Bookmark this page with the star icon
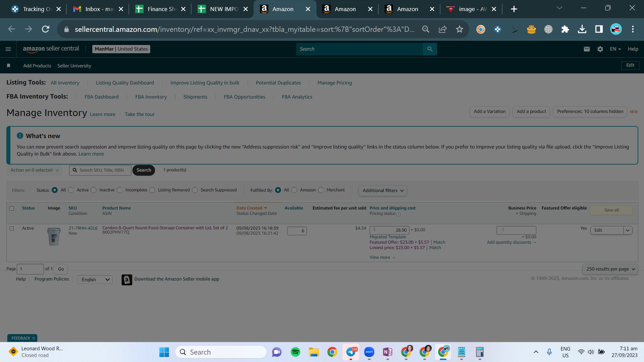This screenshot has height=362, width=644. (x=460, y=29)
